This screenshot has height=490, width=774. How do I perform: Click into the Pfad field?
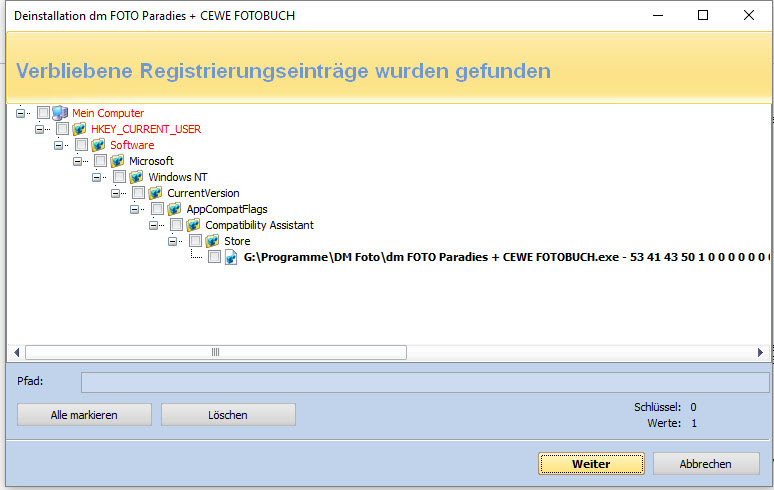point(425,382)
